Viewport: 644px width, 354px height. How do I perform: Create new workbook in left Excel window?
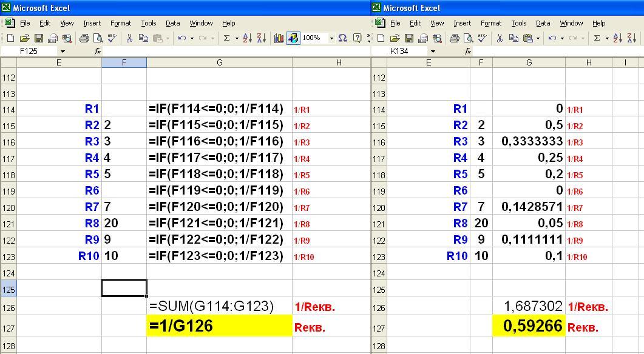pos(11,38)
